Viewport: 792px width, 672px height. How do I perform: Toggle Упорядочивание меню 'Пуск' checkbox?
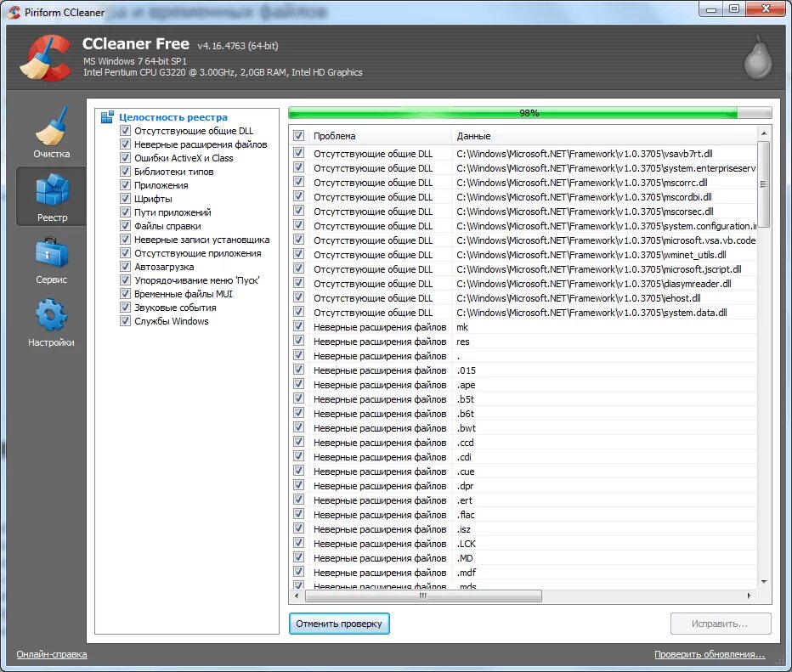pyautogui.click(x=125, y=280)
